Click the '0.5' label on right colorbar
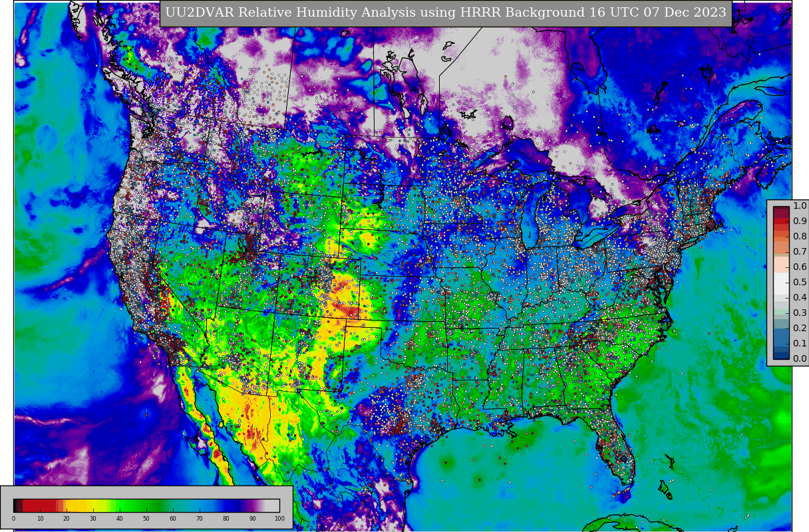The image size is (809, 532). pyautogui.click(x=800, y=282)
